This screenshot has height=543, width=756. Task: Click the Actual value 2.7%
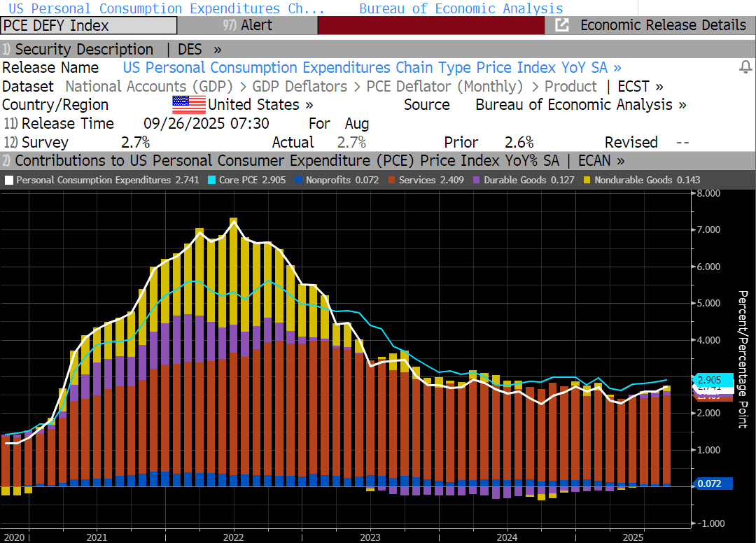point(351,142)
